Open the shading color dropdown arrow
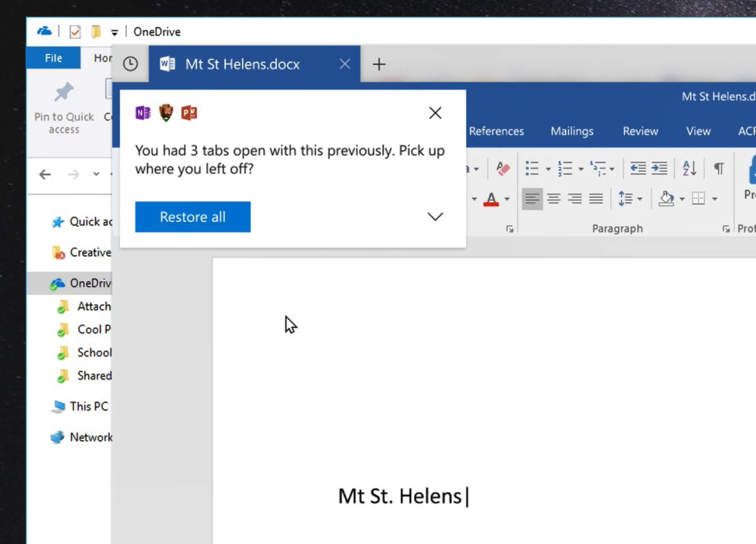The width and height of the screenshot is (756, 544). (x=682, y=199)
